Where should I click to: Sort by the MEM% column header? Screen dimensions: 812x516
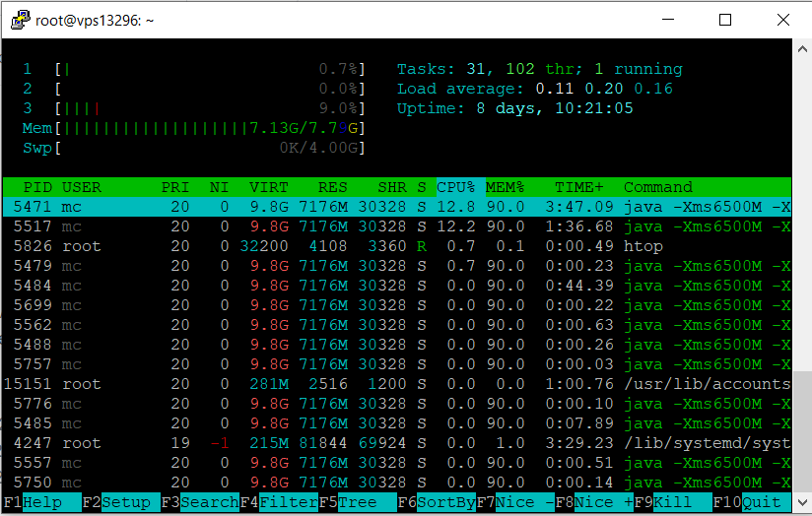(x=505, y=187)
